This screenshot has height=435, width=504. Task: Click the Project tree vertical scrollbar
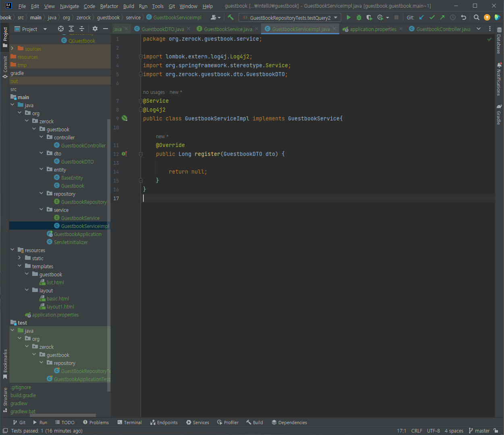[x=108, y=255]
